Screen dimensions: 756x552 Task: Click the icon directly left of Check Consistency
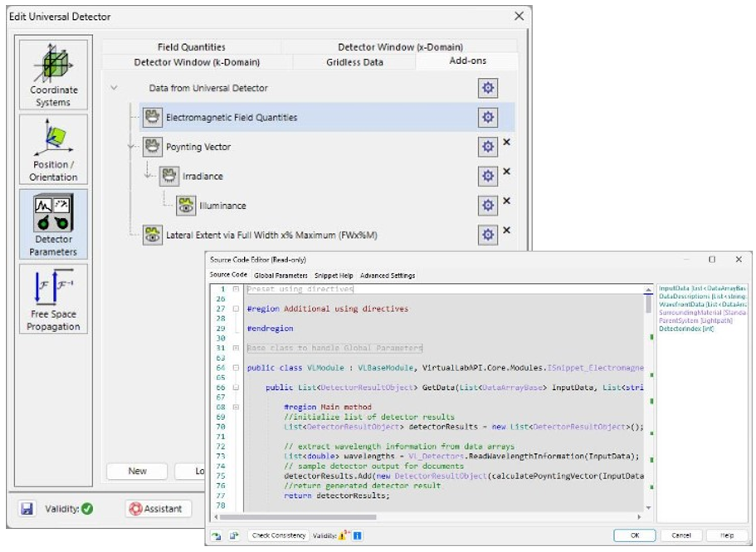(234, 535)
